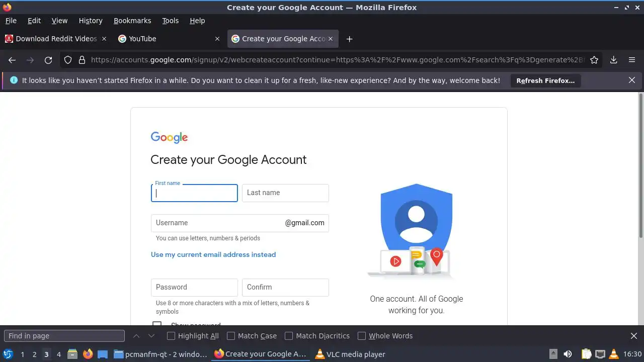Click the Last name field
This screenshot has height=362, width=644.
285,193
